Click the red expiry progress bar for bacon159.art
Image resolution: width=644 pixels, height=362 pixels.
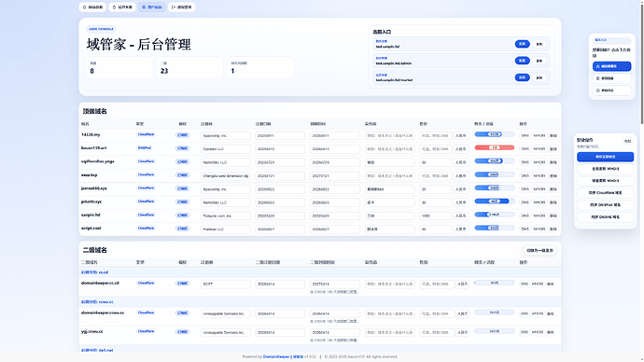tap(494, 147)
